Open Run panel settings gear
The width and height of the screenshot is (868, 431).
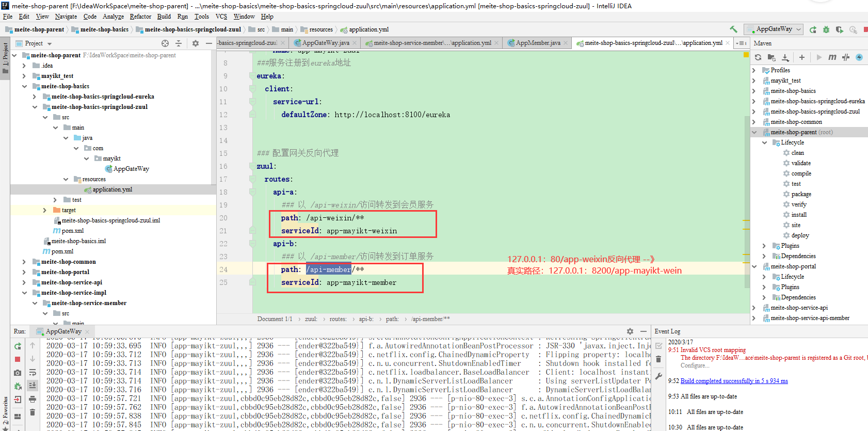[630, 331]
